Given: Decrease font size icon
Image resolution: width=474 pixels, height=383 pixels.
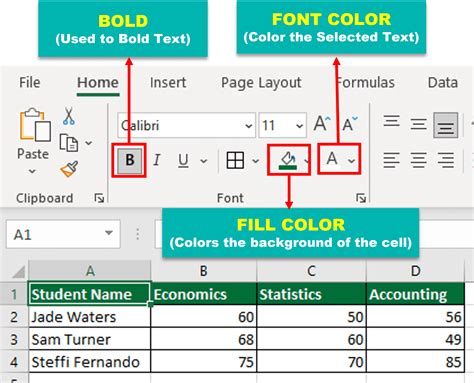Looking at the screenshot, I should [350, 124].
